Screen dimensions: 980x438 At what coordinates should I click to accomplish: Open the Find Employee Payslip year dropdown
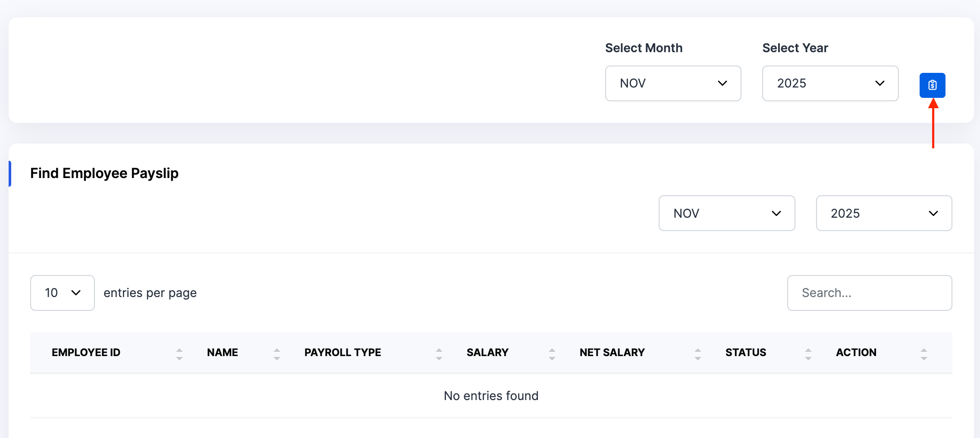coord(884,213)
